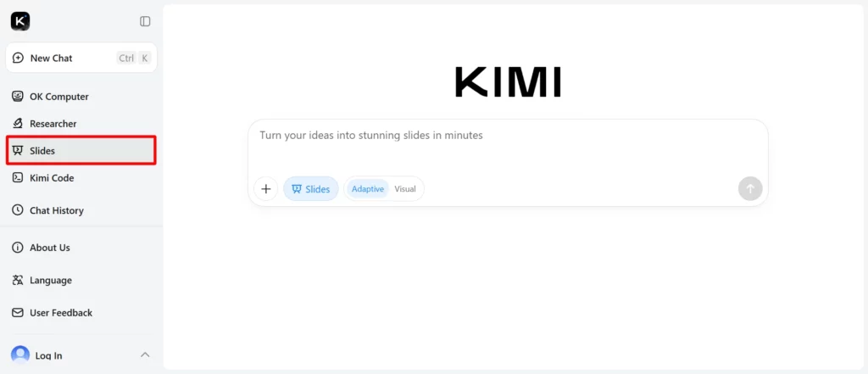
Task: Click the send arrow button
Action: click(750, 189)
